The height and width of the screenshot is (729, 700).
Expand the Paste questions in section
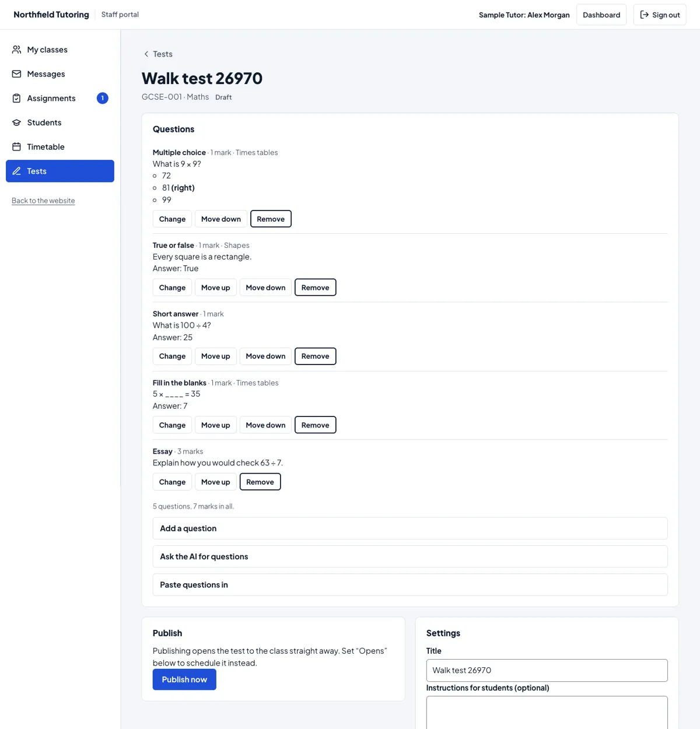(x=410, y=585)
